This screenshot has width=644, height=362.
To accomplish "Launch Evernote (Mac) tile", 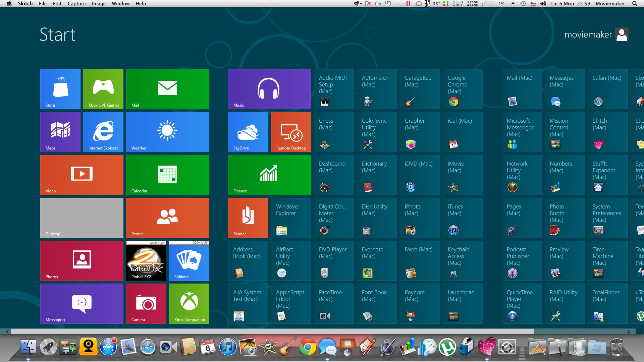I will click(377, 261).
